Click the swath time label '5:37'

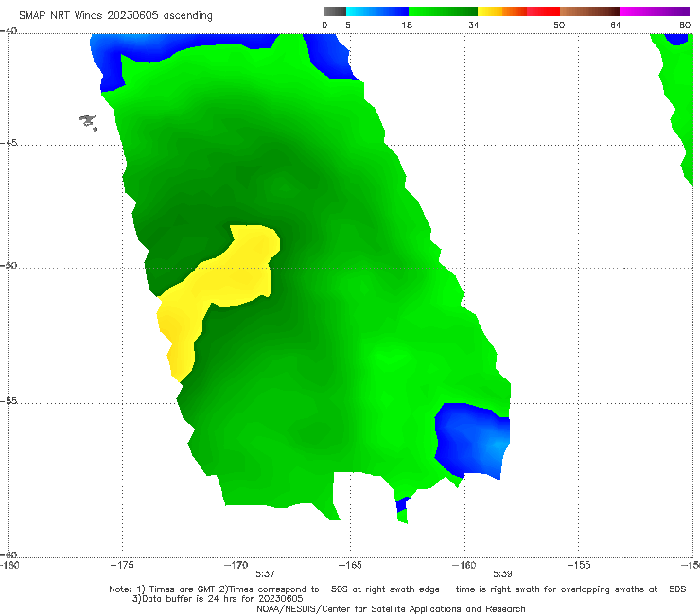pyautogui.click(x=265, y=574)
